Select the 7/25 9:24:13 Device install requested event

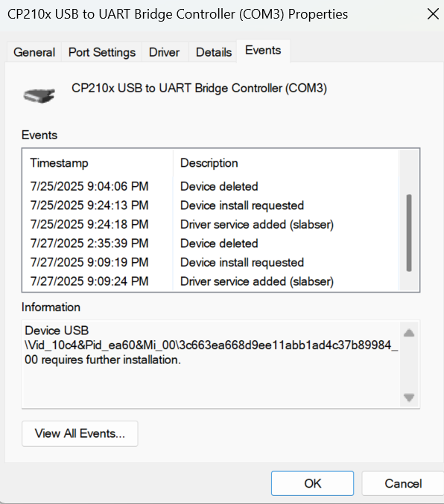[x=210, y=205]
